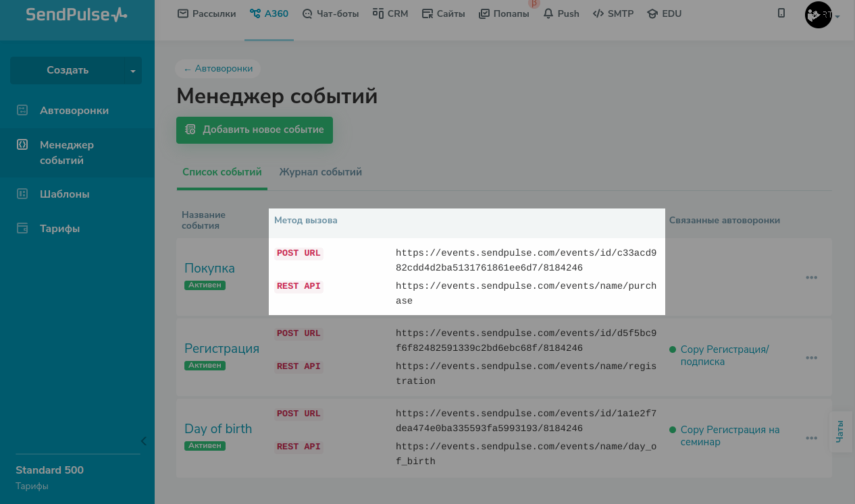Open the Рассылки section
Image resolution: width=855 pixels, height=504 pixels.
coord(207,13)
